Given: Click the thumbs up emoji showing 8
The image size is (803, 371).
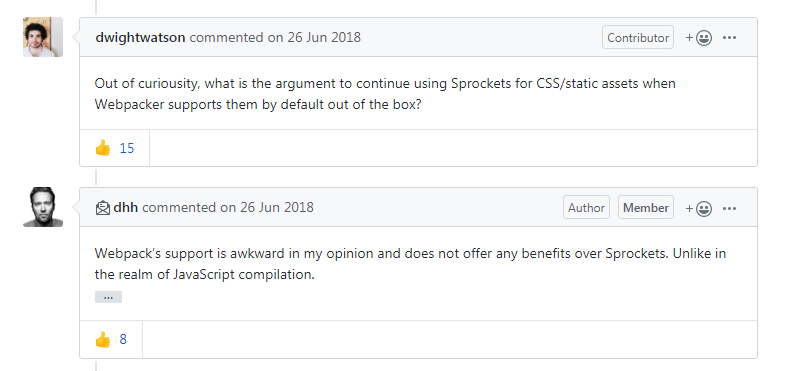Looking at the screenshot, I should pyautogui.click(x=103, y=339).
